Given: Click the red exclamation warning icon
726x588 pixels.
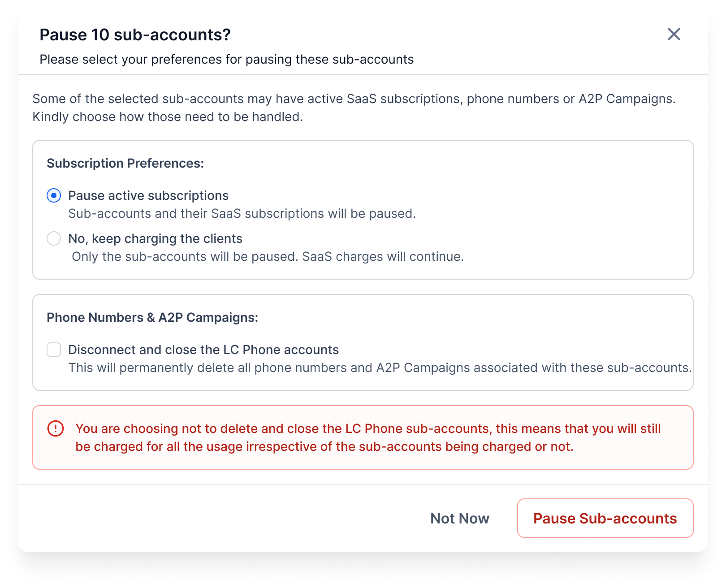Looking at the screenshot, I should click(x=56, y=428).
